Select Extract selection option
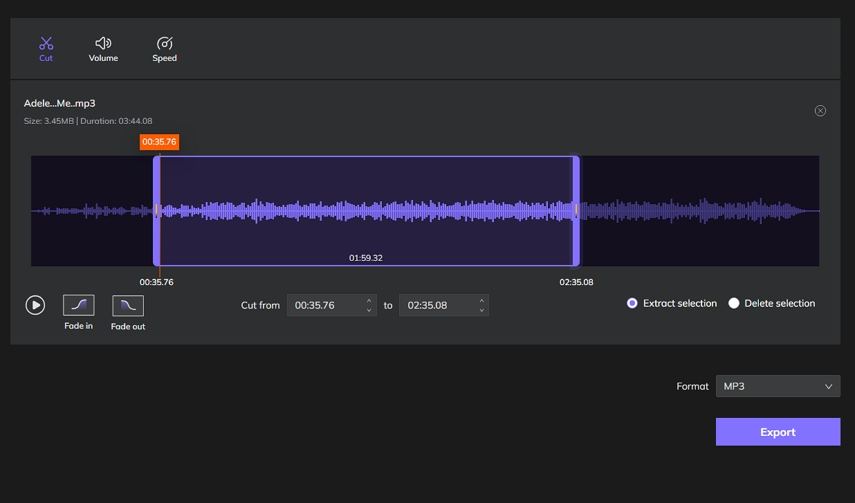855x503 pixels. click(672, 303)
